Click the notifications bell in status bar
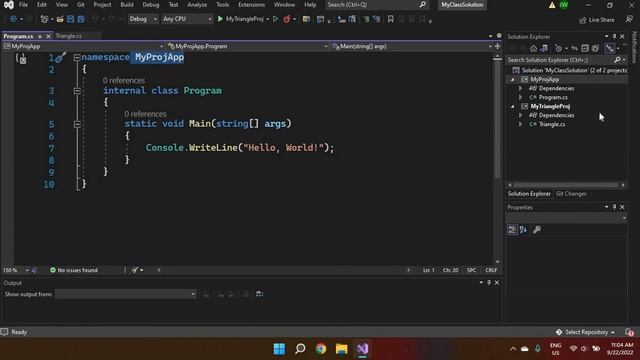640x360 pixels. coord(629,332)
